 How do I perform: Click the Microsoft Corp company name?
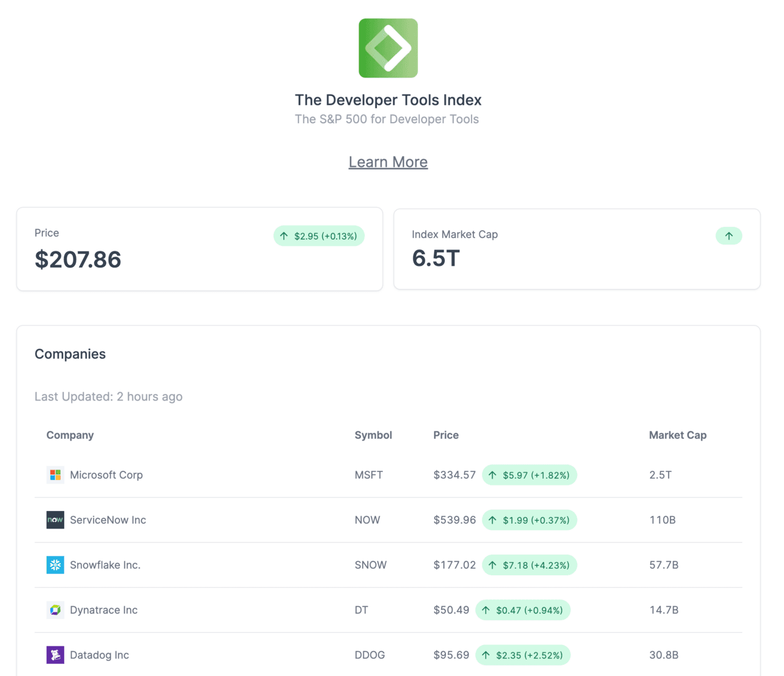(x=106, y=475)
